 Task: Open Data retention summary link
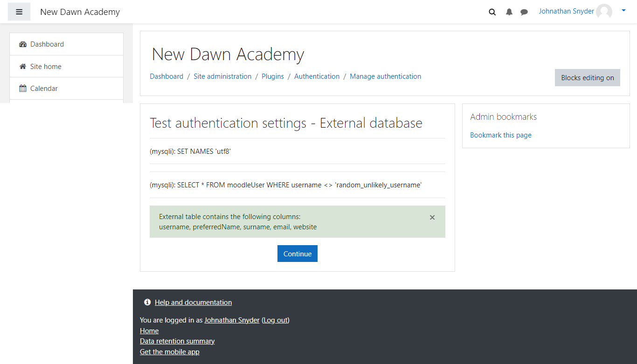pos(177,341)
